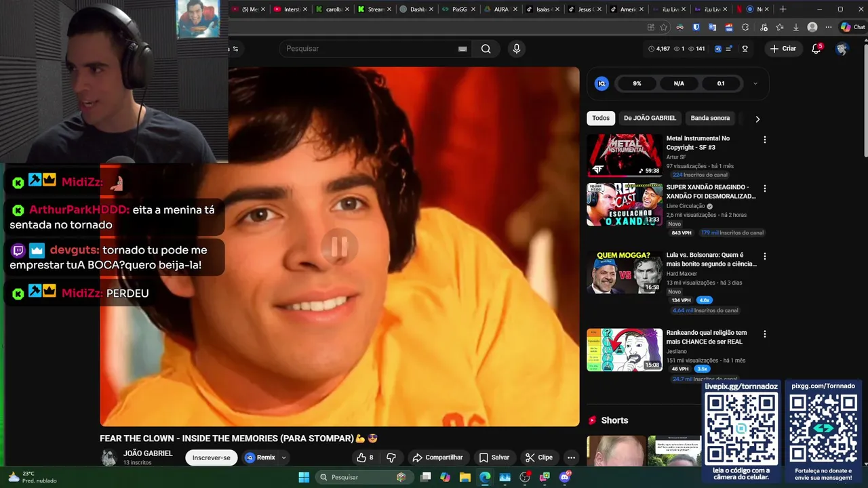This screenshot has width=868, height=488.
Task: Click the Criar button
Action: pos(783,49)
